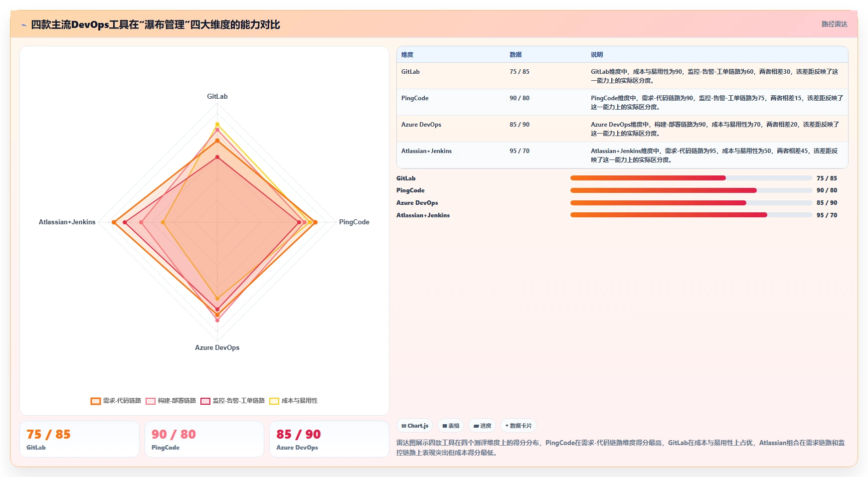Click the yellow data point on GitLab axis
868x477 pixels.
[217, 124]
